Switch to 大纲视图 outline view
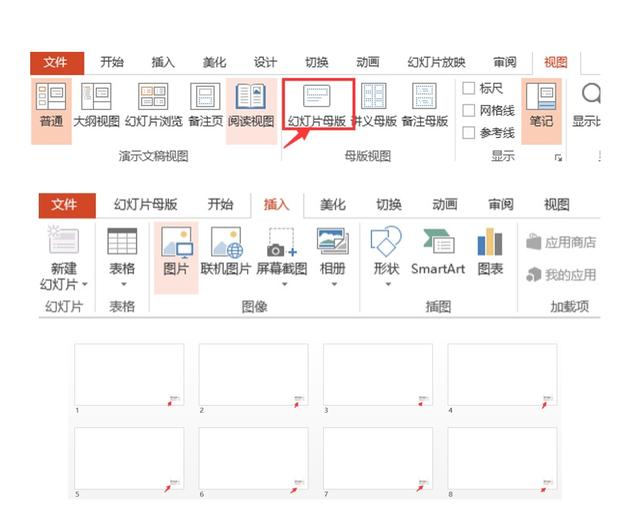Image resolution: width=640 pixels, height=514 pixels. pyautogui.click(x=97, y=105)
